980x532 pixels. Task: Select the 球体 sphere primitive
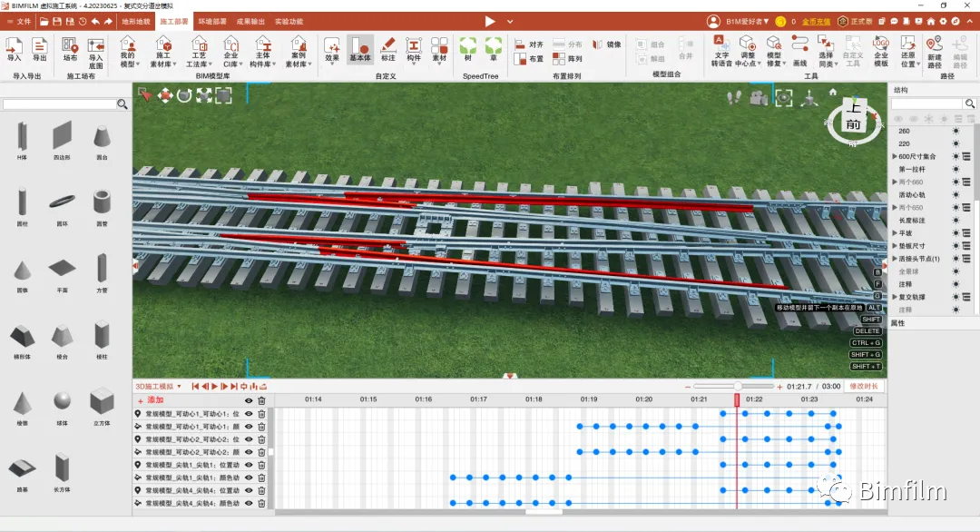tap(63, 400)
